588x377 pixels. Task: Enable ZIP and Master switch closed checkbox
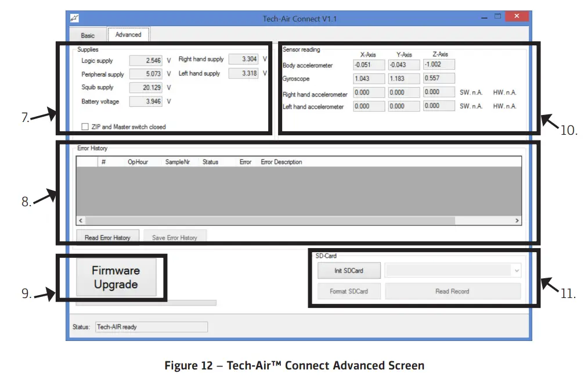[85, 127]
